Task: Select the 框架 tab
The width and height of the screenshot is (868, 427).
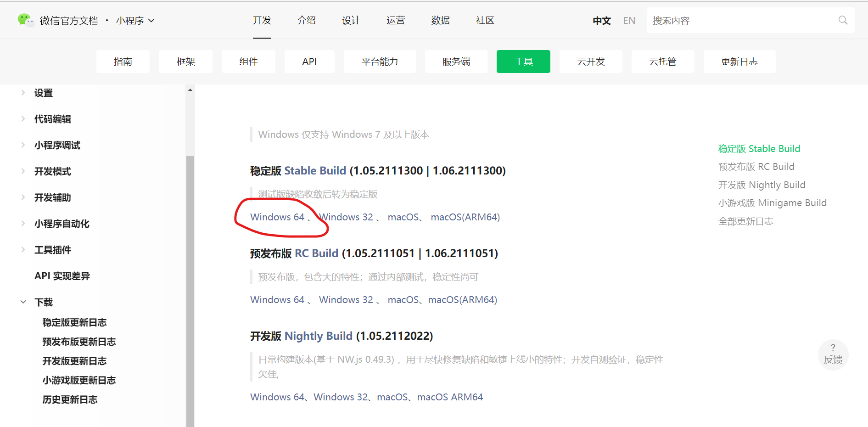Action: point(186,62)
